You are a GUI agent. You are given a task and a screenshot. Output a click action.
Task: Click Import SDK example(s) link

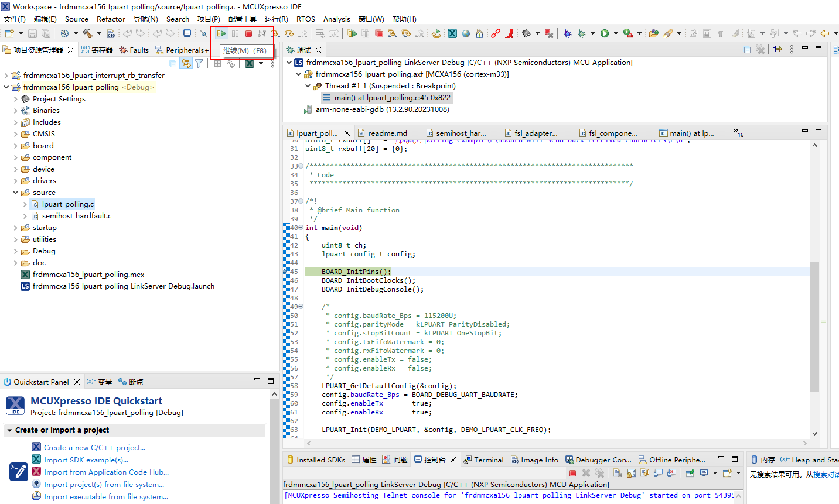[x=86, y=460]
